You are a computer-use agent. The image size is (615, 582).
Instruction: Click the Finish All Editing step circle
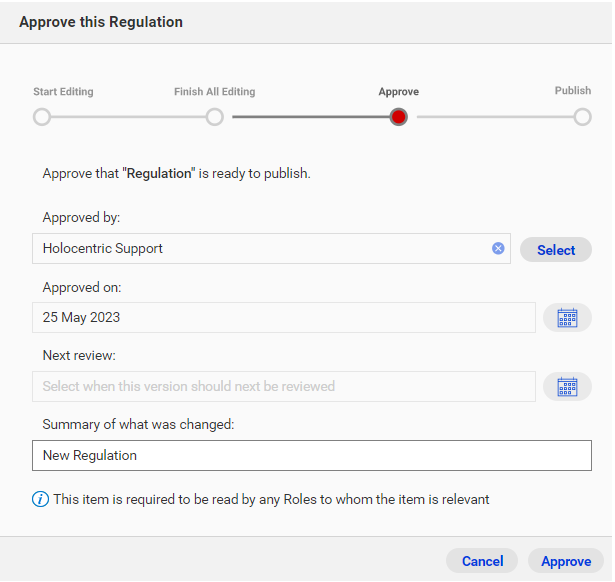[215, 117]
